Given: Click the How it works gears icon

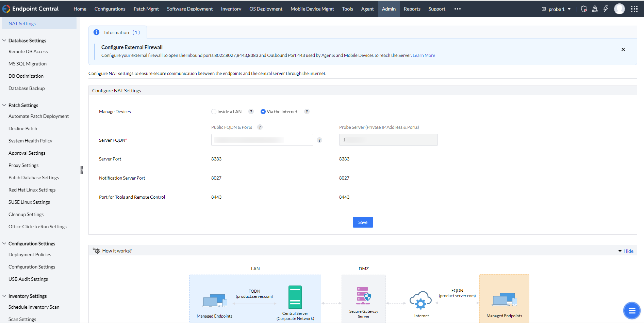Looking at the screenshot, I should tap(96, 251).
